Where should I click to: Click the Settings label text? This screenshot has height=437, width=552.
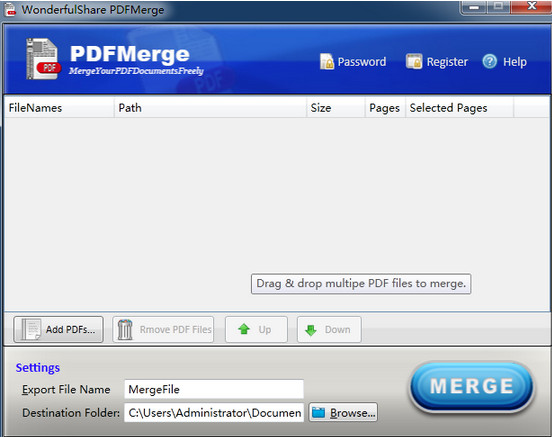[38, 368]
